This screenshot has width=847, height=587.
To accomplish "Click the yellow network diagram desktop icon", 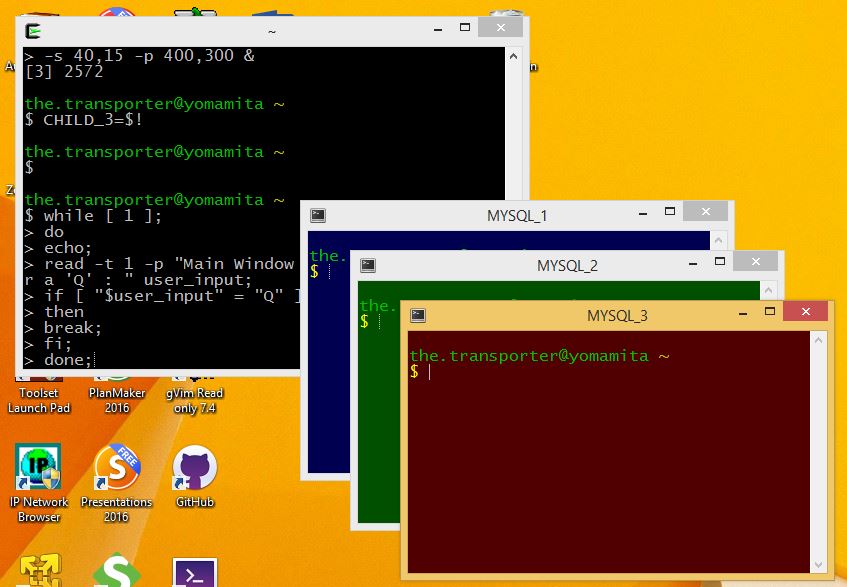I will pos(39,571).
